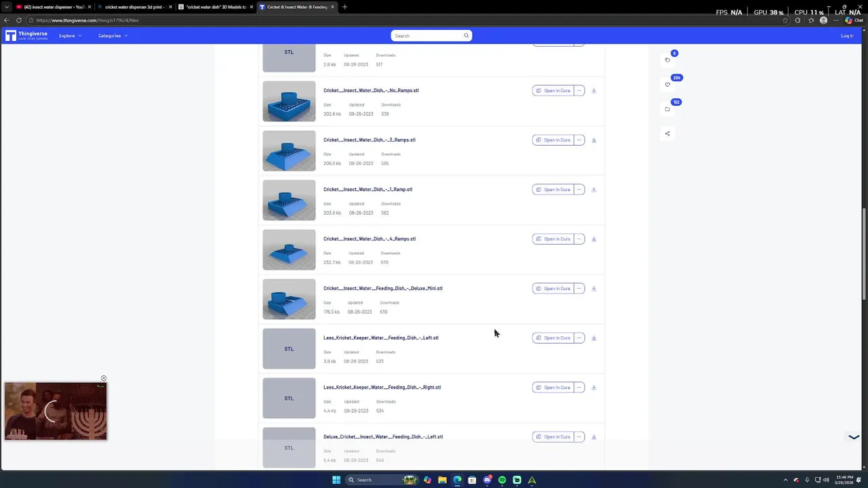Download the 3_Ramps.stl file

click(x=593, y=140)
